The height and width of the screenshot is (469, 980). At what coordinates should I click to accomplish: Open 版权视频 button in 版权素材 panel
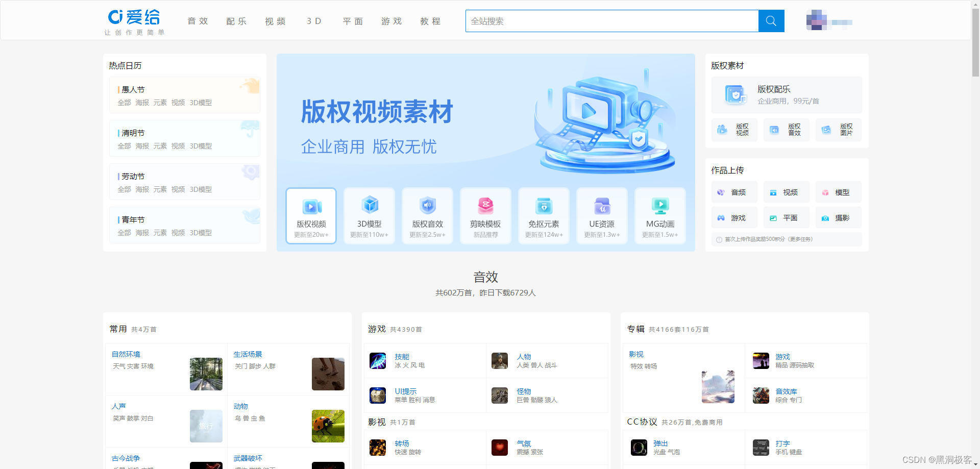(x=734, y=130)
